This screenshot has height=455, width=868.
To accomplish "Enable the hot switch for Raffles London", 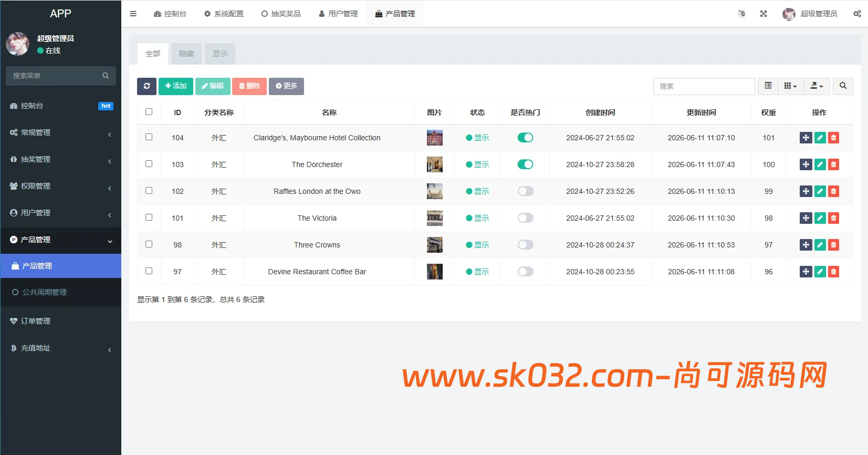I will point(525,191).
